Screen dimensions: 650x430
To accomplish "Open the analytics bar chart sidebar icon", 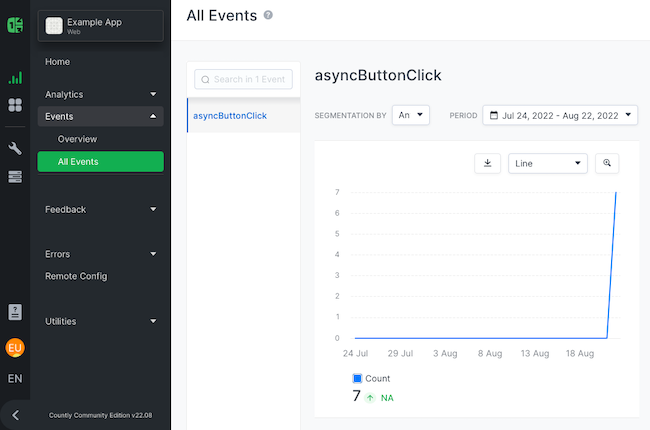I will point(15,77).
